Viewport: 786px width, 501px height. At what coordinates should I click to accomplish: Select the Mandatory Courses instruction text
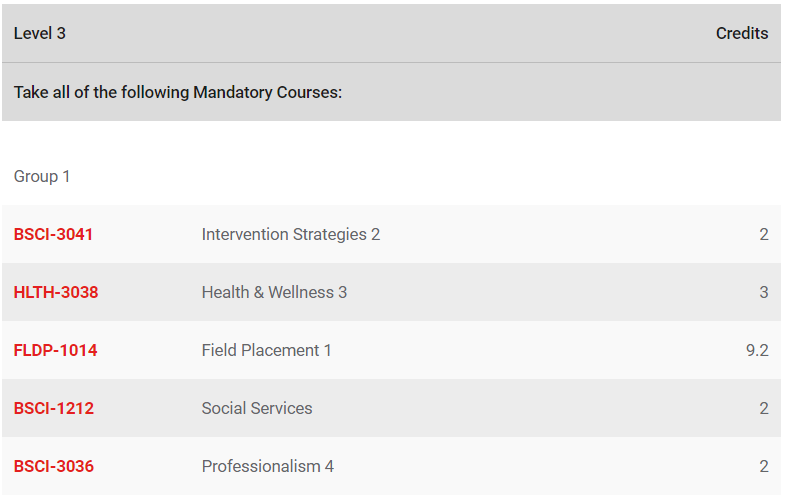pyautogui.click(x=178, y=93)
